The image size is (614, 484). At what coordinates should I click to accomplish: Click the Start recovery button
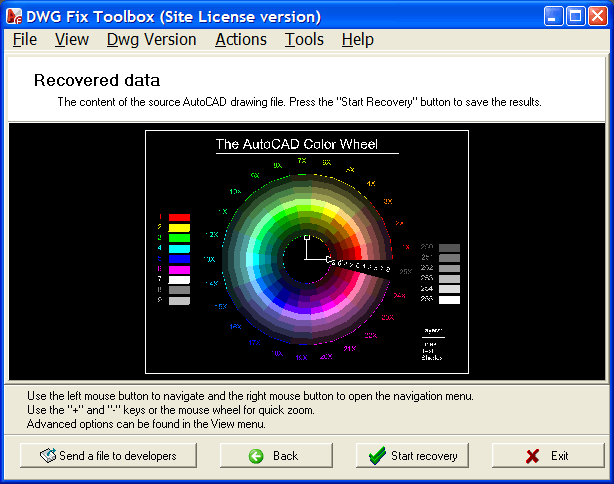412,455
